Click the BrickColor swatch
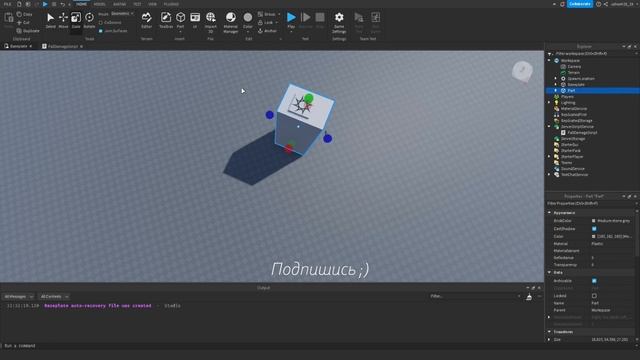The width and height of the screenshot is (640, 360). tap(593, 221)
